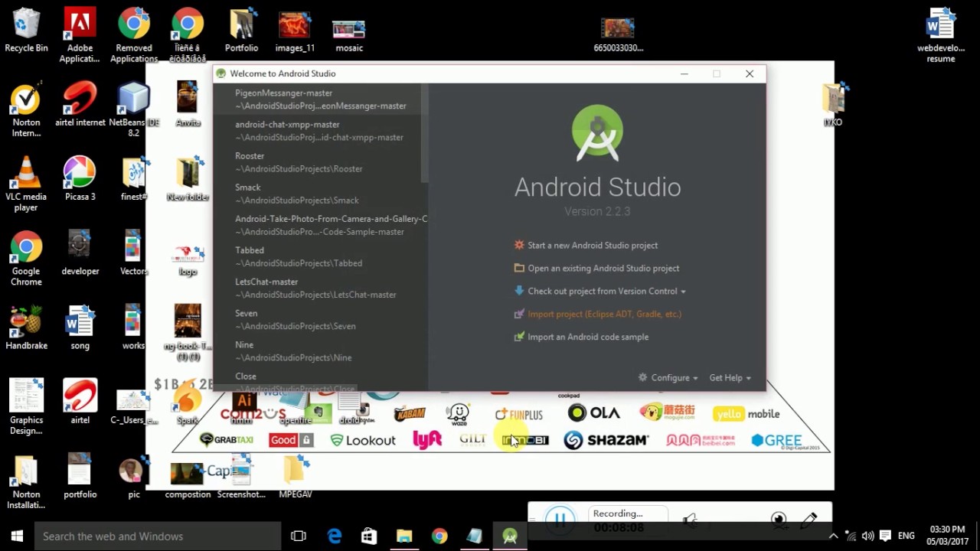Open an existing Android Studio project
This screenshot has width=980, height=551.
(603, 269)
